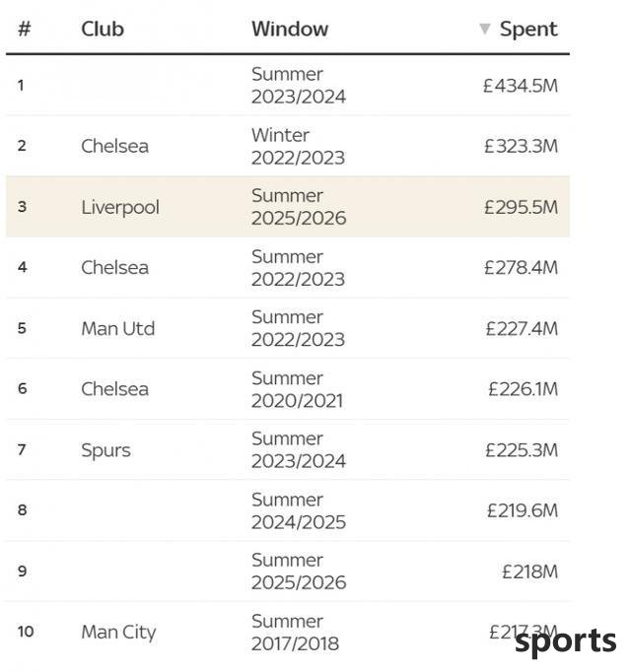Select the £434.5M spent value
631x672 pixels.
(x=521, y=86)
